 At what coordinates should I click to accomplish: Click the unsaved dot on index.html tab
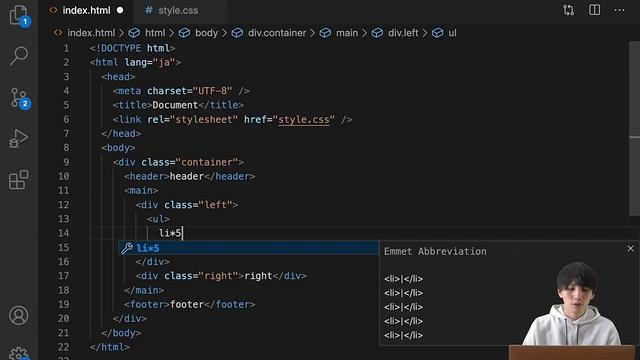(x=120, y=11)
